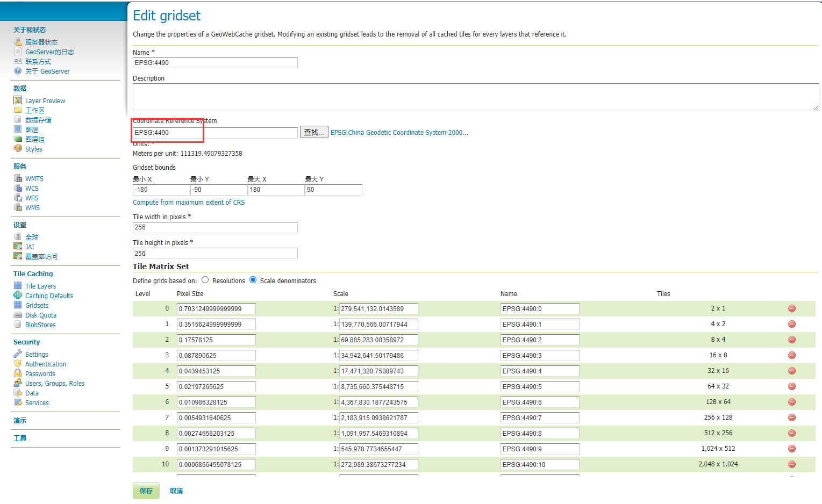Click the WCS service icon

(x=18, y=188)
